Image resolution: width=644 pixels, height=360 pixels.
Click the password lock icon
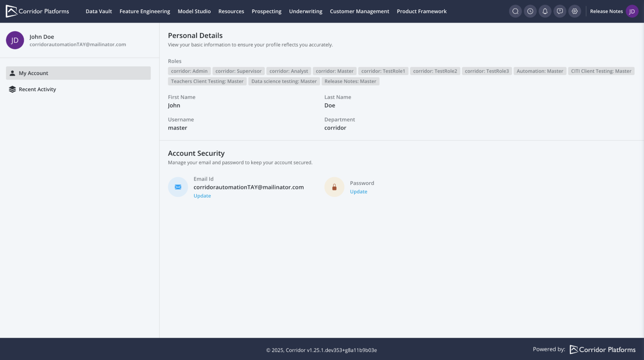(334, 187)
